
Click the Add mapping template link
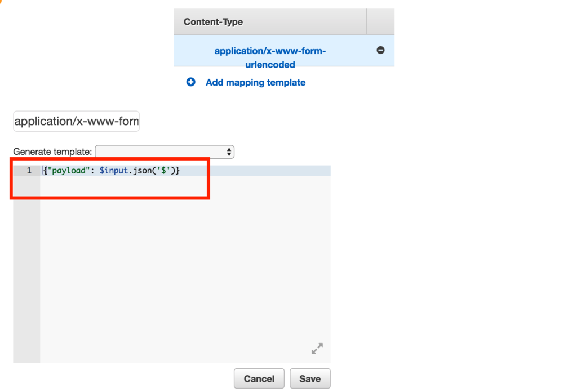(255, 82)
